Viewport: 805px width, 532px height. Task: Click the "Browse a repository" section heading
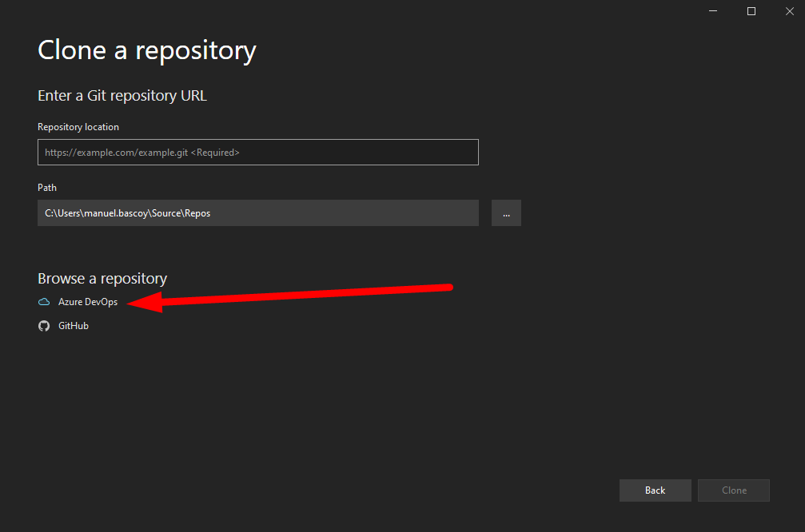click(x=102, y=279)
